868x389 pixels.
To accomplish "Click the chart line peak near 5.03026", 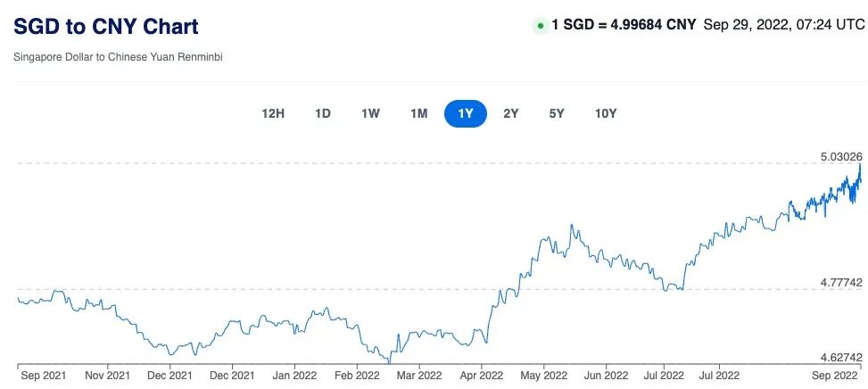I will [860, 165].
